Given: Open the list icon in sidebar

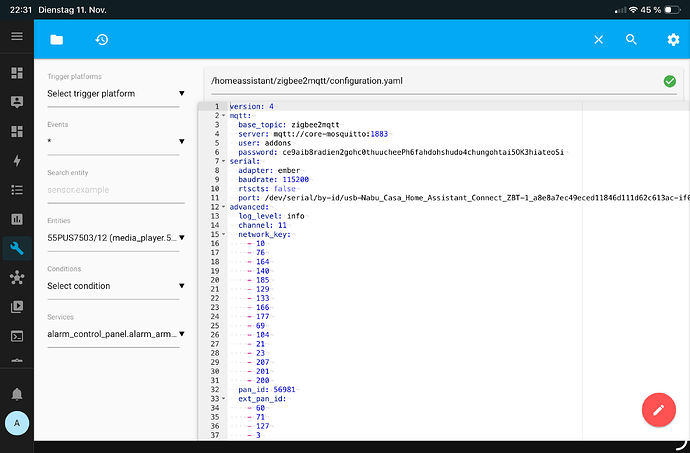Looking at the screenshot, I should coord(17,190).
